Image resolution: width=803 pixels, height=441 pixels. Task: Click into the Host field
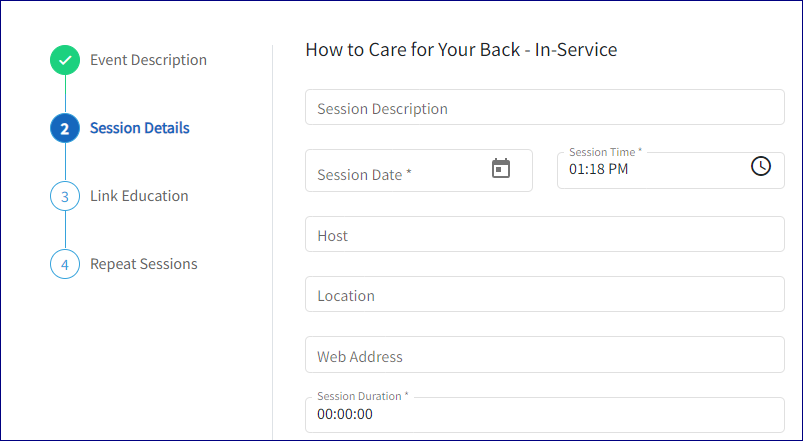pyautogui.click(x=544, y=235)
